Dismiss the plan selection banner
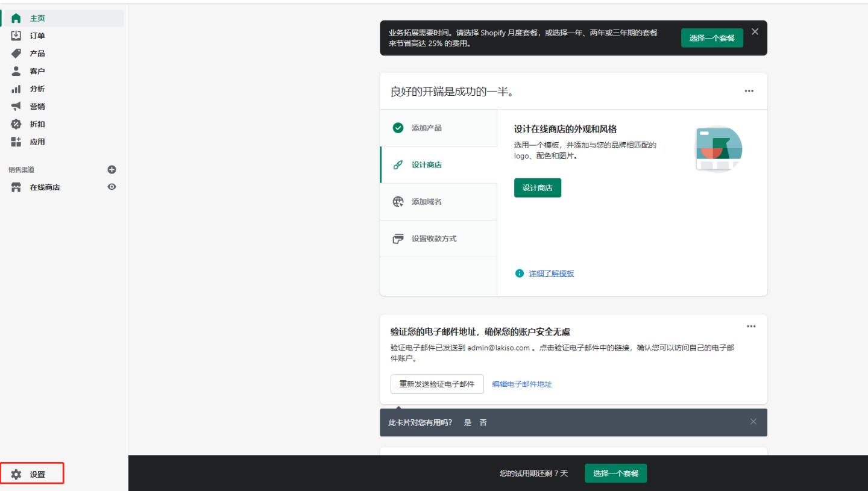Viewport: 868px width, 491px height. coord(755,31)
